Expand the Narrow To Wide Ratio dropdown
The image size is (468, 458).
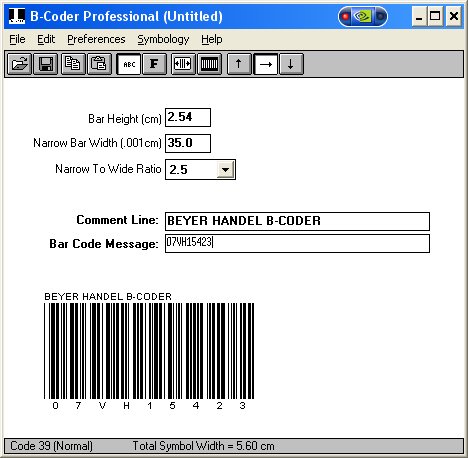pos(225,170)
